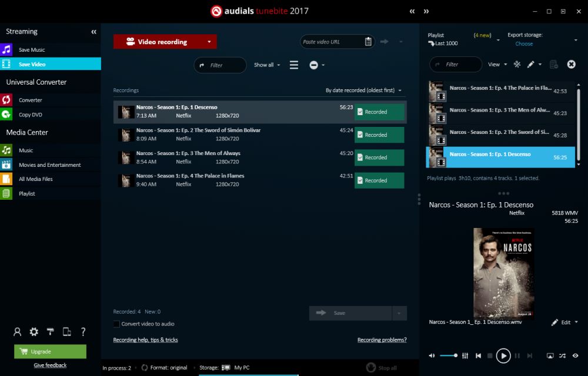Click the remove recordings minus icon
Image resolution: width=588 pixels, height=376 pixels.
point(314,65)
